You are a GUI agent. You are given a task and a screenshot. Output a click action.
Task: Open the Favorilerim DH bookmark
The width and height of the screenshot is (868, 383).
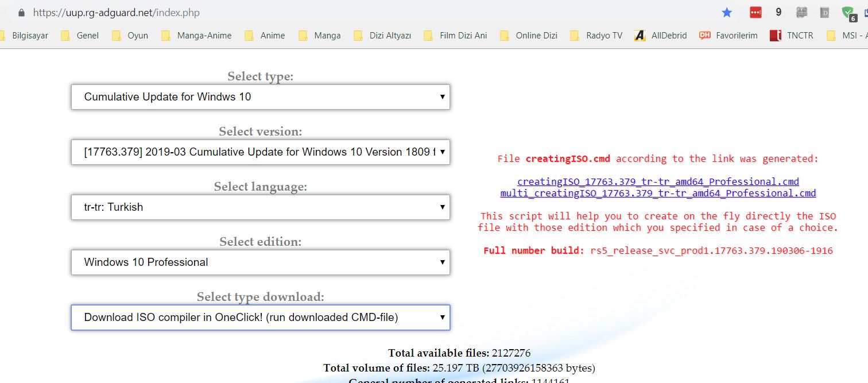tap(728, 36)
